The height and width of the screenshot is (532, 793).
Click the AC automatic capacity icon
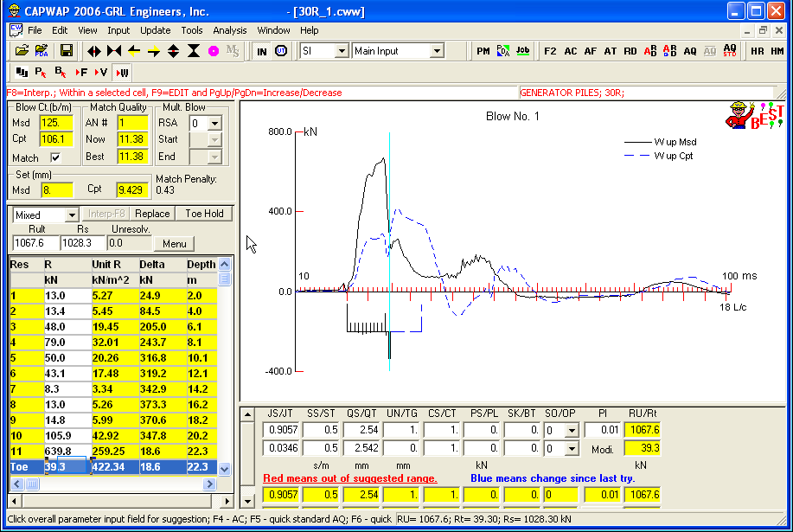(x=571, y=51)
